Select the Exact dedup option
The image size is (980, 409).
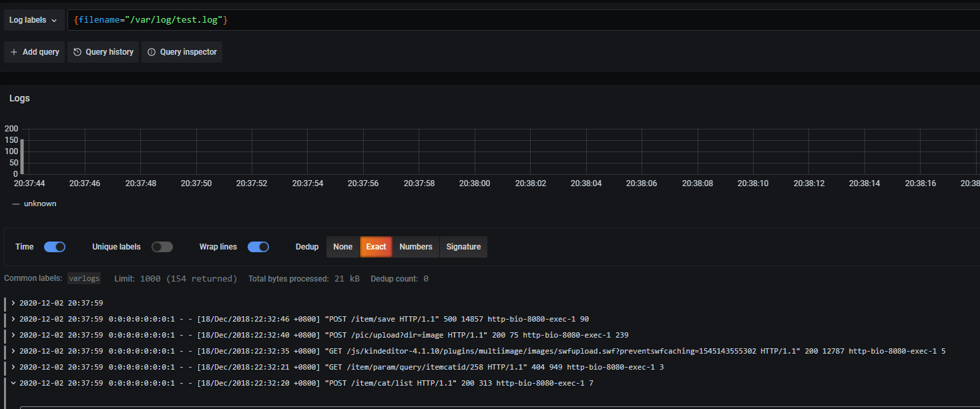376,247
